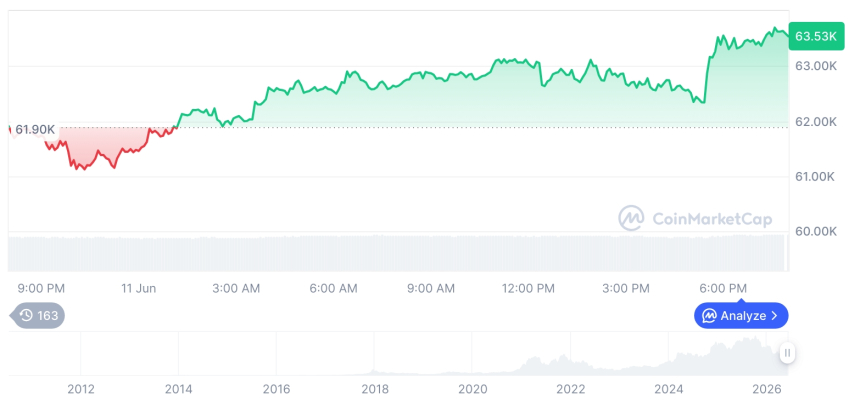Click the CoinMarketCap watermark logo
860x401 pixels.
(x=631, y=218)
